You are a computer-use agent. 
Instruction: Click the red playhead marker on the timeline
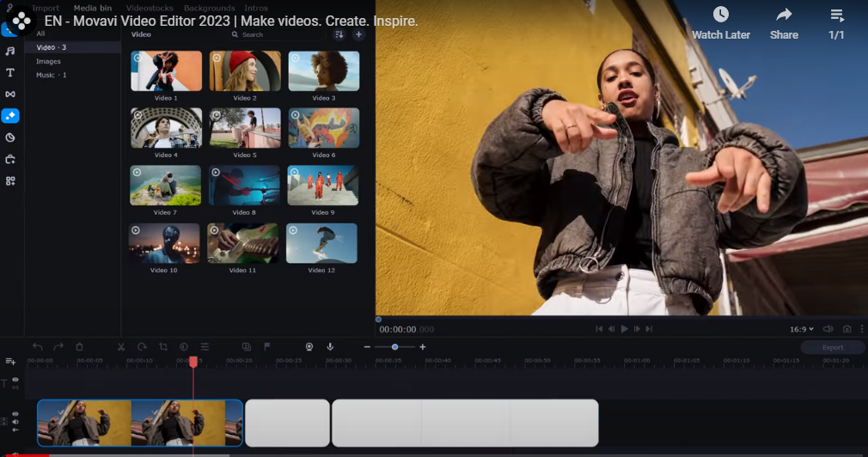[193, 362]
